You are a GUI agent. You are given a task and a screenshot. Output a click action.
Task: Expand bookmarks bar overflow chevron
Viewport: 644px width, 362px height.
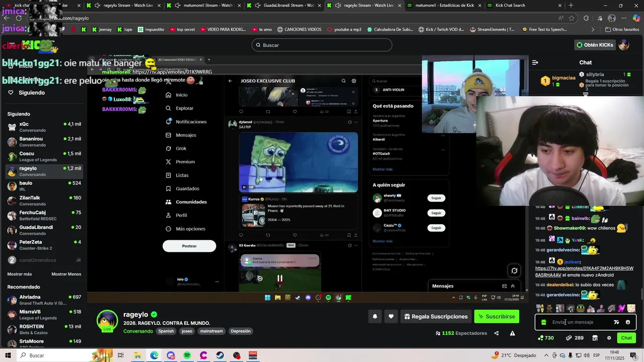tap(593, 30)
